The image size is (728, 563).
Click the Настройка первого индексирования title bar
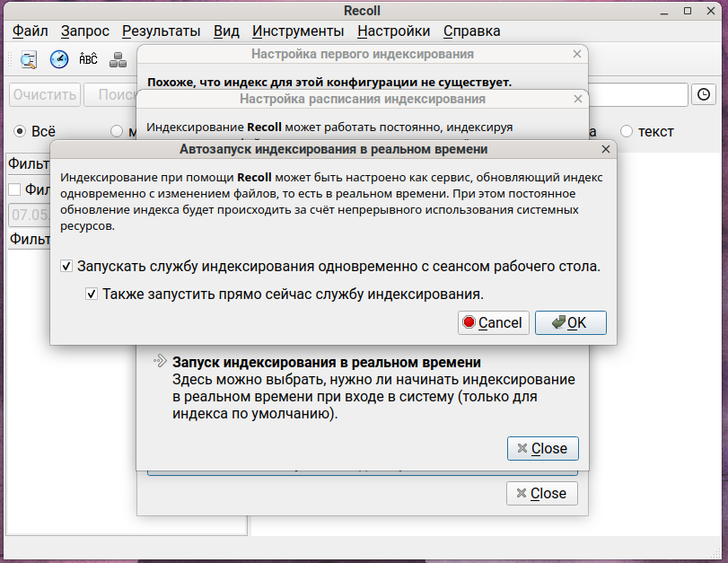pos(362,54)
